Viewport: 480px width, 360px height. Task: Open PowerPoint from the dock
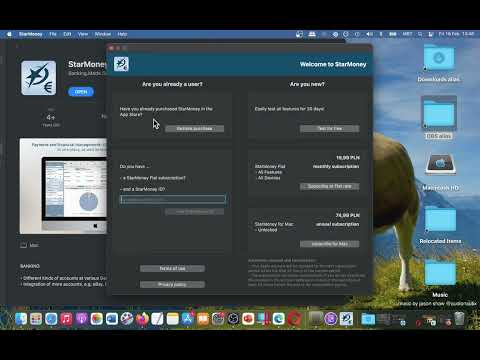click(248, 319)
